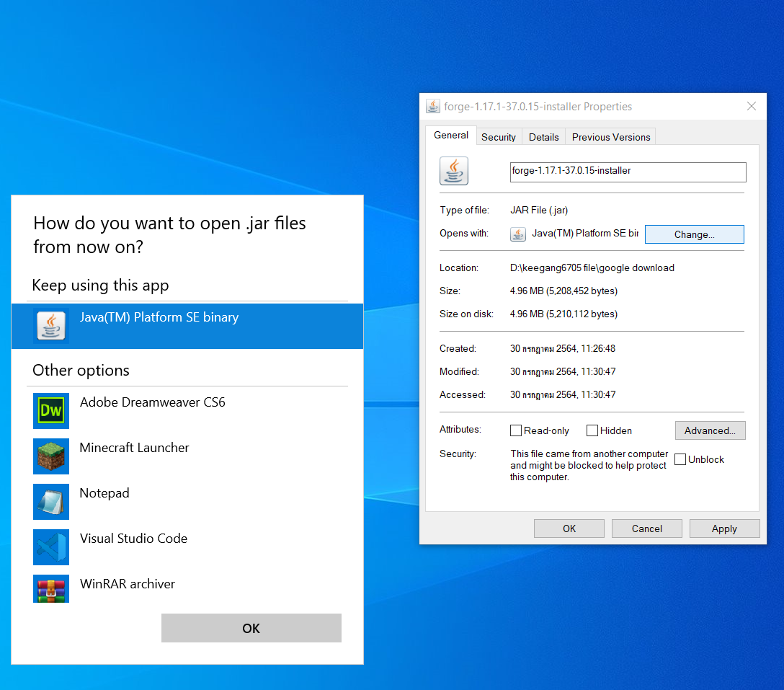Click the small Java icon beside Opens with

click(518, 234)
